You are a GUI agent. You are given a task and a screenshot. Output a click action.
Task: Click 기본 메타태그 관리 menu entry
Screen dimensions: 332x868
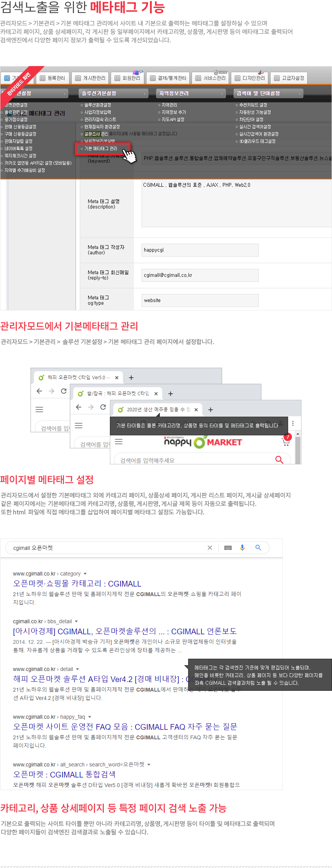pos(101,149)
